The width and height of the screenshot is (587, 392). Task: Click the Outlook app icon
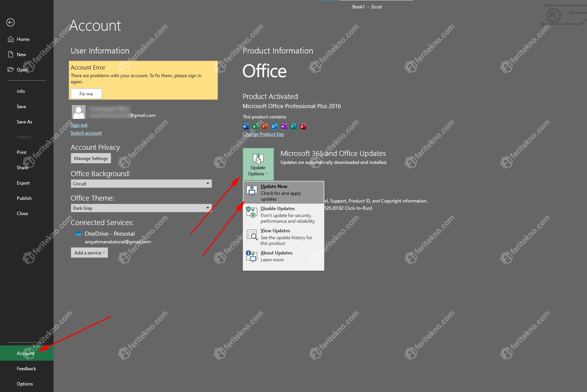coord(274,127)
